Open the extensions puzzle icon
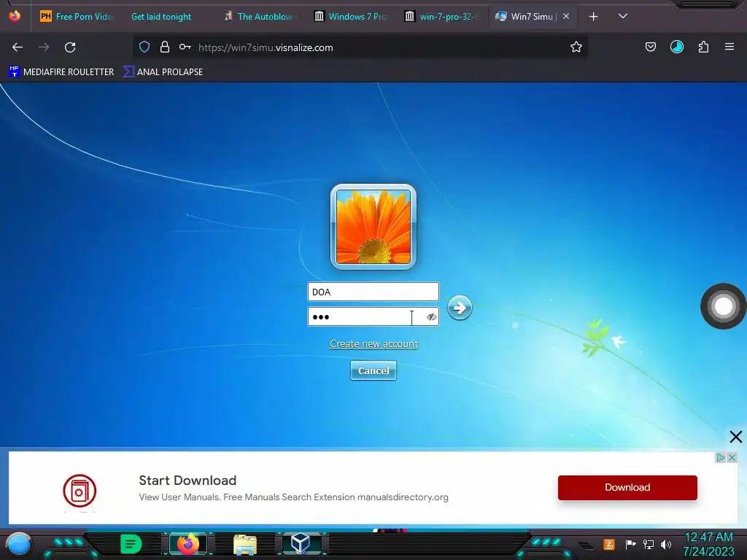Screen dimensions: 747x560 click(x=704, y=47)
